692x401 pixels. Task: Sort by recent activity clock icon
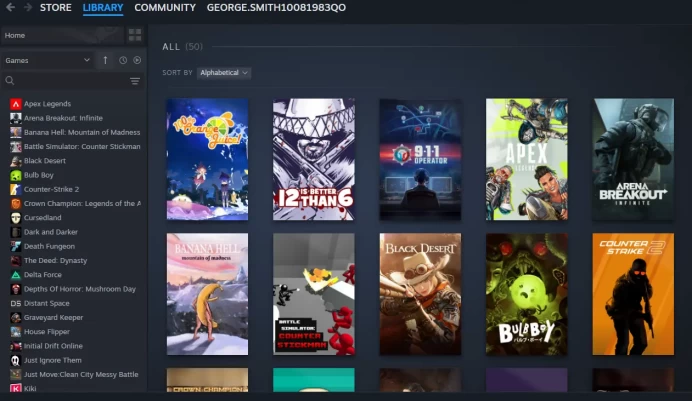pyautogui.click(x=123, y=60)
